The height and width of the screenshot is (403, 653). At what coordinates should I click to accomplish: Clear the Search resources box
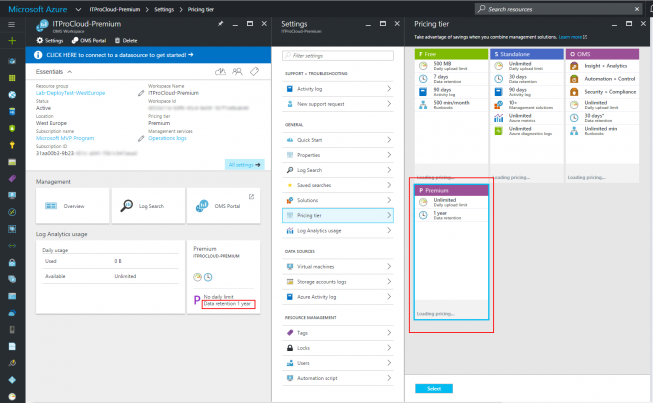[637, 9]
